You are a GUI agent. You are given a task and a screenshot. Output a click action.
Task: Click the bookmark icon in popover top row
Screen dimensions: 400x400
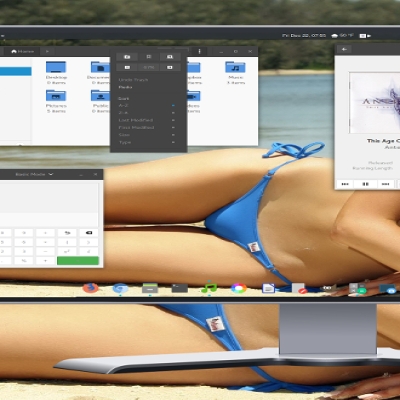click(x=149, y=57)
